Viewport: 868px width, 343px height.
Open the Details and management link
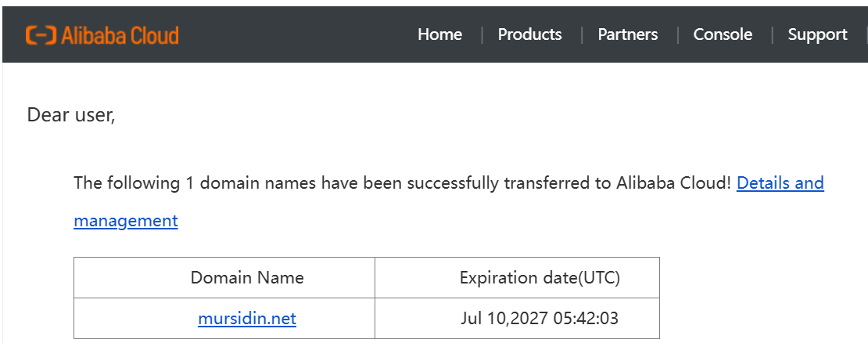coord(780,183)
